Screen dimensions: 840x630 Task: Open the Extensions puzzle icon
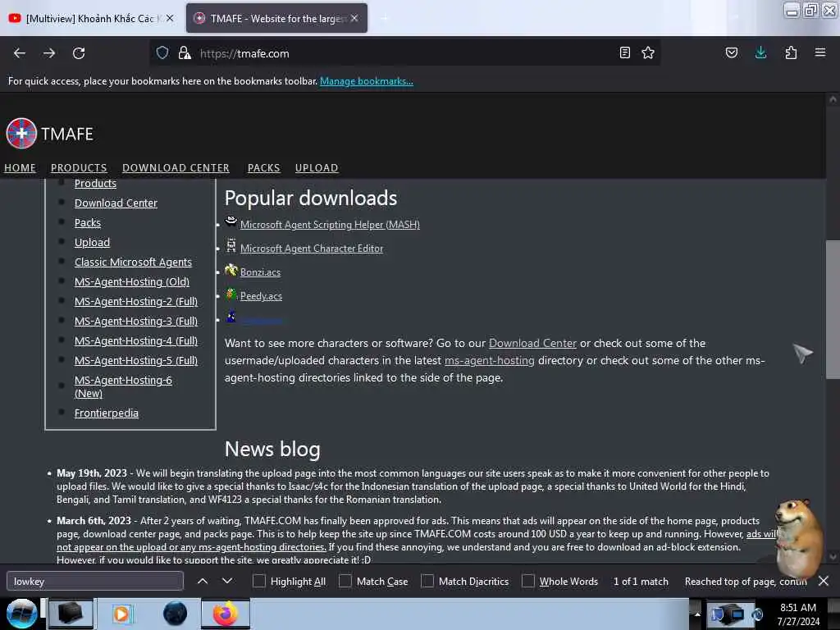[x=791, y=52]
